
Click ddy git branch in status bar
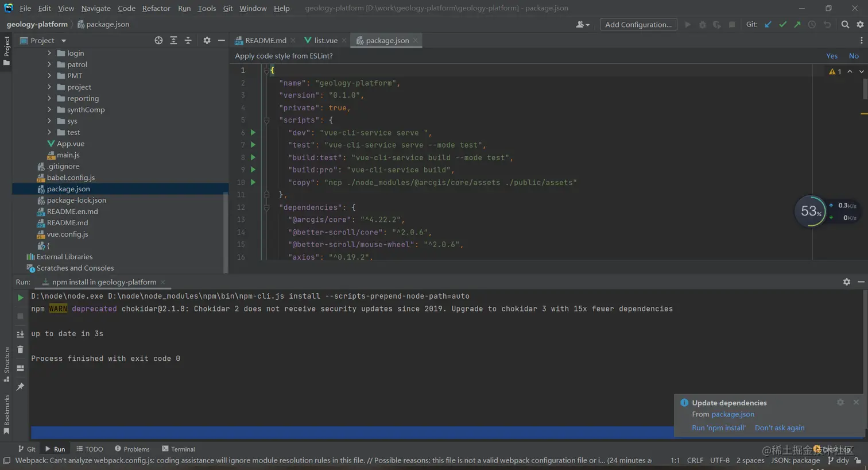tap(838, 460)
